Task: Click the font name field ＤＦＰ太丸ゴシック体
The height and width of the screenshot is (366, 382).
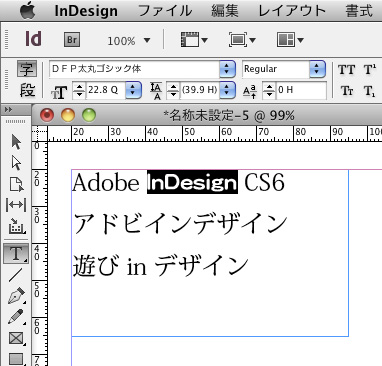Action: 134,69
